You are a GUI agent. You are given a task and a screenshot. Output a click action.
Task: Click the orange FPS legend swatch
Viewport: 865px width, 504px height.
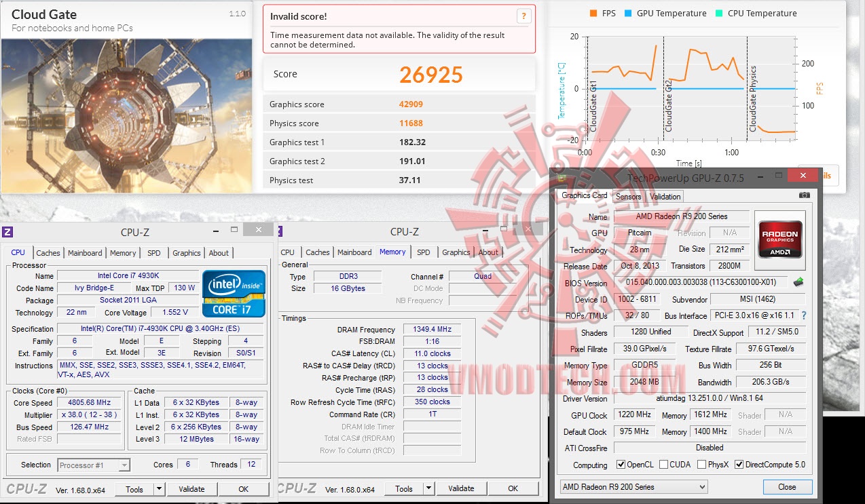[x=593, y=13]
